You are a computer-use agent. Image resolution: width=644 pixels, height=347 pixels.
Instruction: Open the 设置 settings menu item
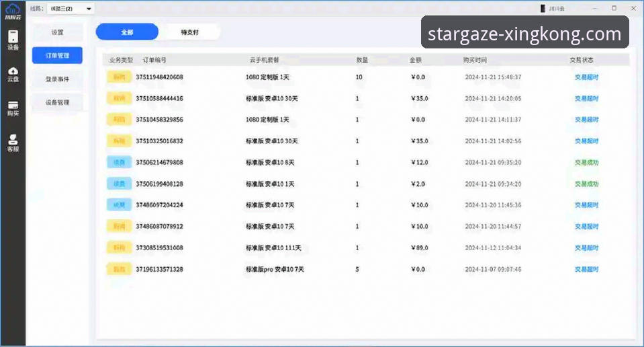[x=58, y=32]
